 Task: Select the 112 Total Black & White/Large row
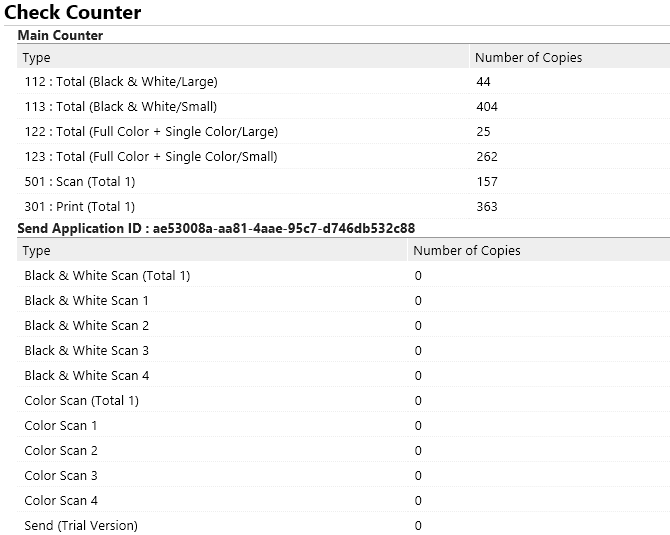pyautogui.click(x=121, y=82)
